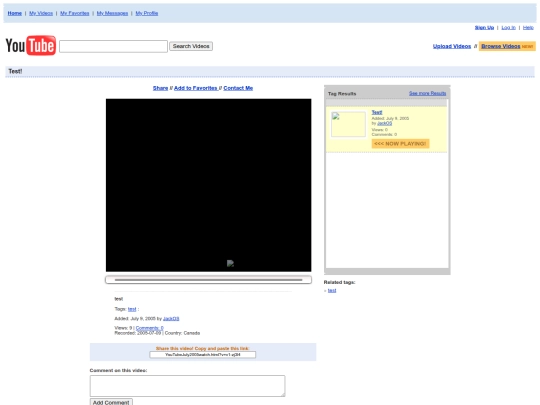Open My Messages in top navigation
The height and width of the screenshot is (405, 540).
click(112, 13)
